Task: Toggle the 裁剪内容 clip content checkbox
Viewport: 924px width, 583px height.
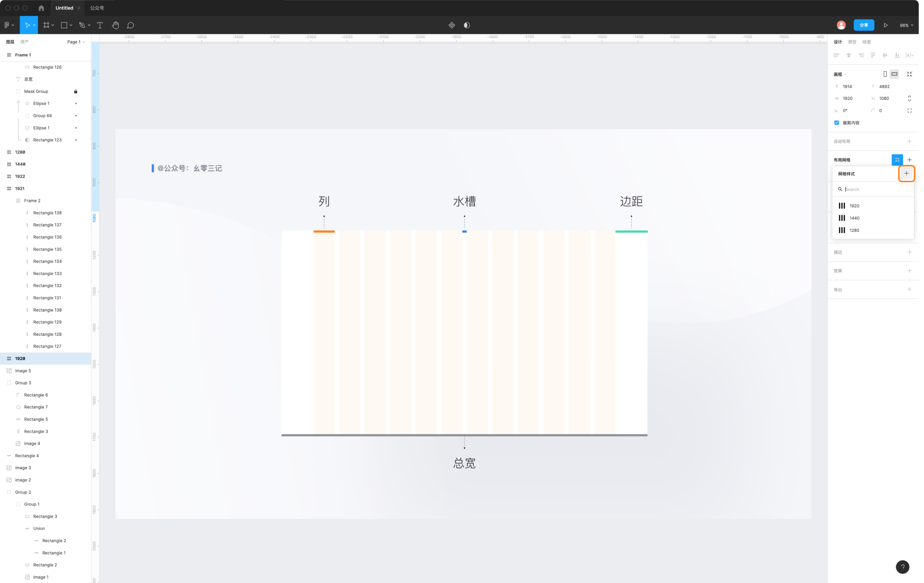Action: point(837,123)
